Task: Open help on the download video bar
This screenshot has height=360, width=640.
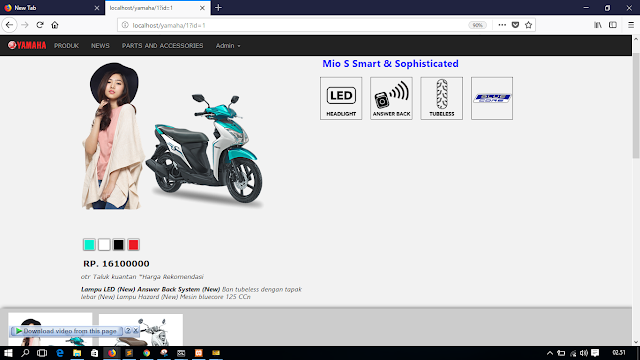Action: pos(128,331)
